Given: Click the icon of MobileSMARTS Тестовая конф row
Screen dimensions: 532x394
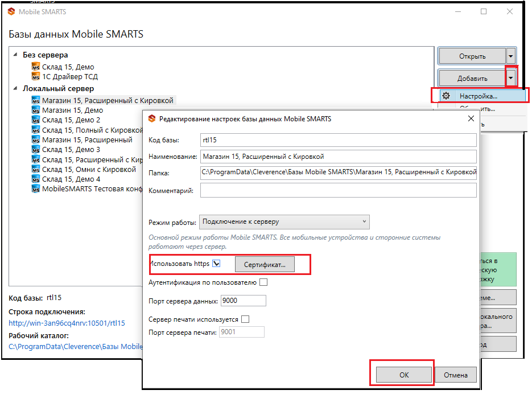Looking at the screenshot, I should [x=36, y=189].
